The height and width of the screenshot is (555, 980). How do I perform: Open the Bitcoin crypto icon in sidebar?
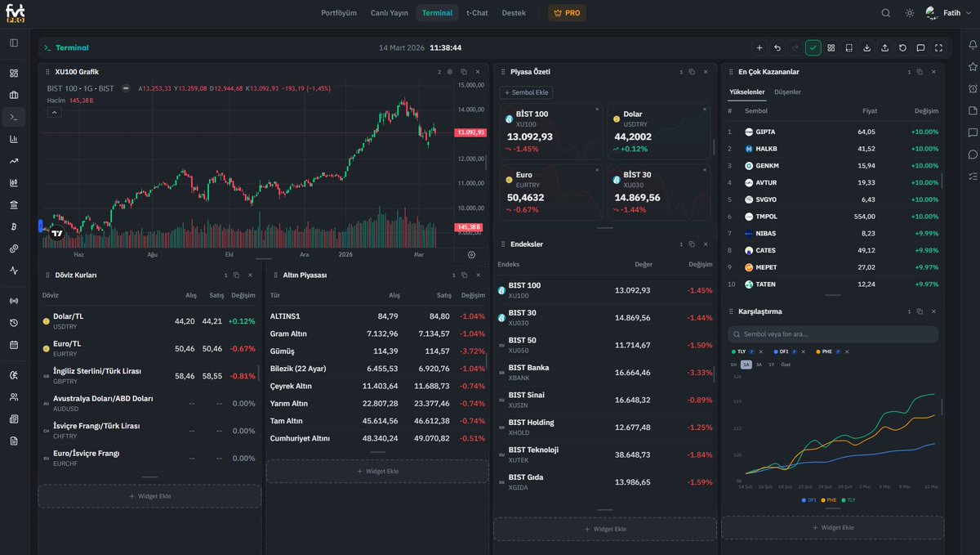[14, 226]
